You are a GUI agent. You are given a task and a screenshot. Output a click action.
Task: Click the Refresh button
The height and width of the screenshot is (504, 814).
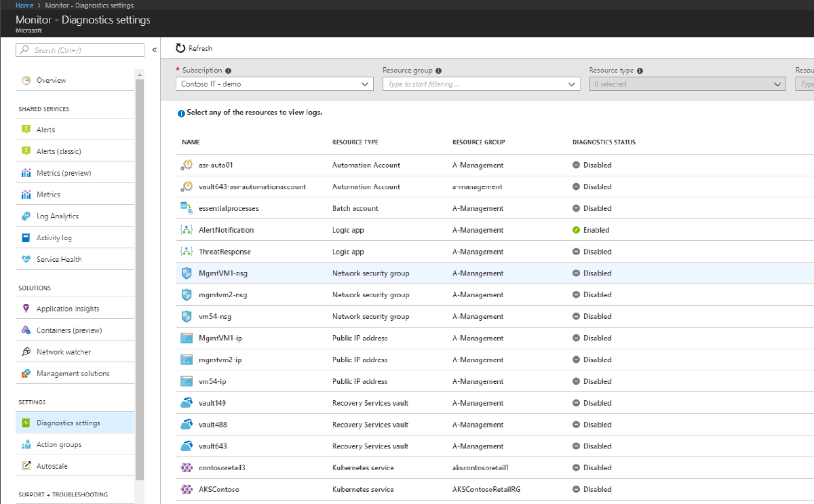[194, 48]
